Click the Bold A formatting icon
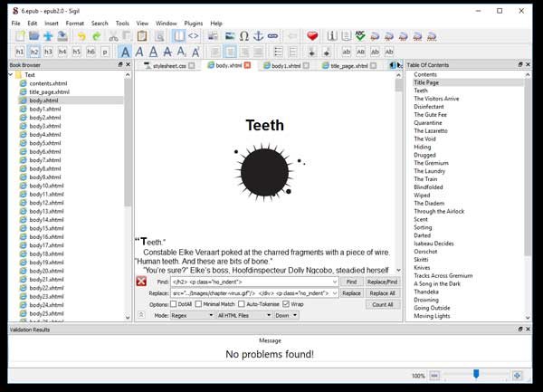 pos(125,53)
